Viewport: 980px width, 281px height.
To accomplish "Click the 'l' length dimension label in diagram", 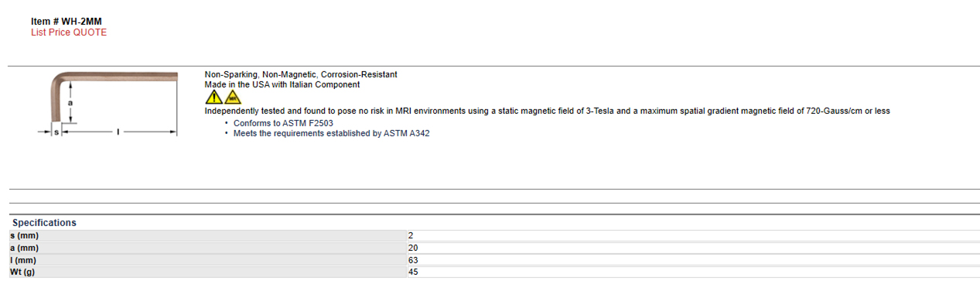I will click(x=118, y=132).
